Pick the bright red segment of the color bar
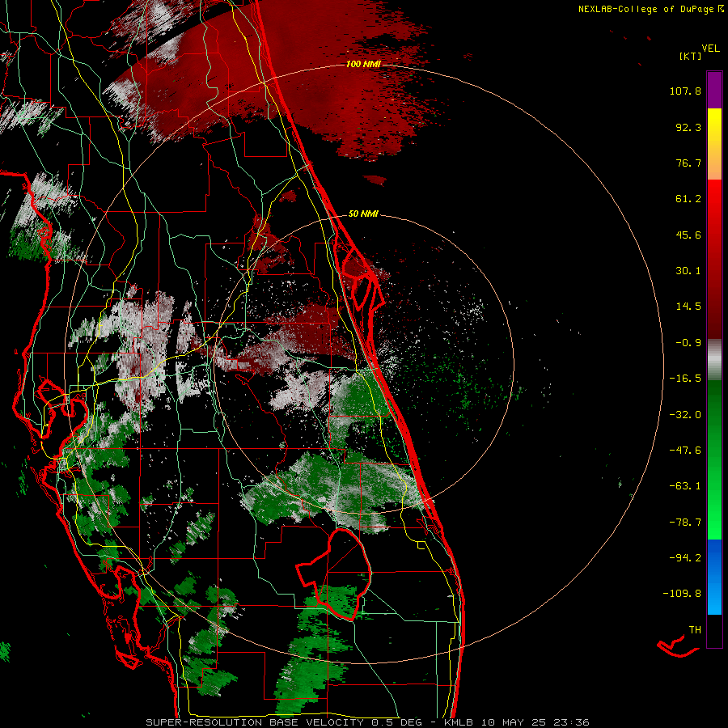 click(x=714, y=200)
